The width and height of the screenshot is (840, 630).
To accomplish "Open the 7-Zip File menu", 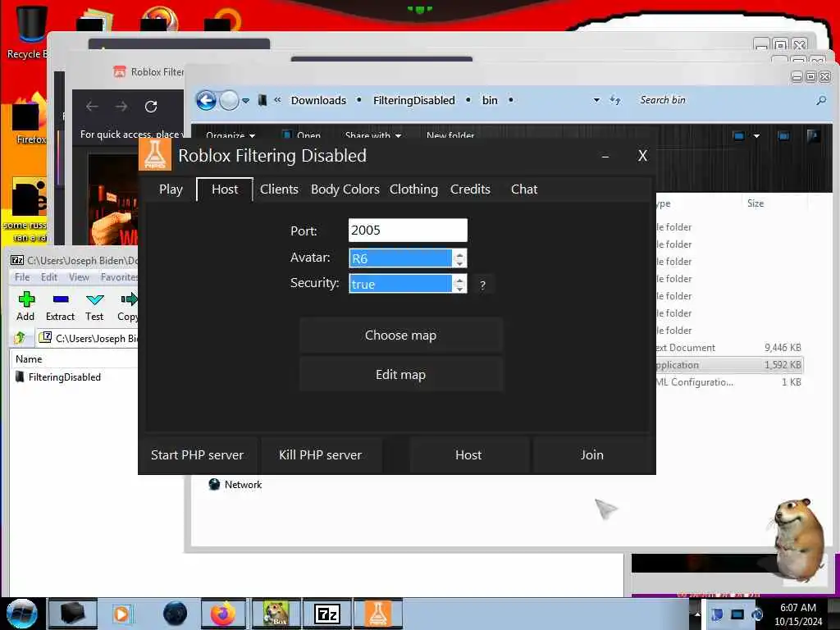I will coord(22,277).
